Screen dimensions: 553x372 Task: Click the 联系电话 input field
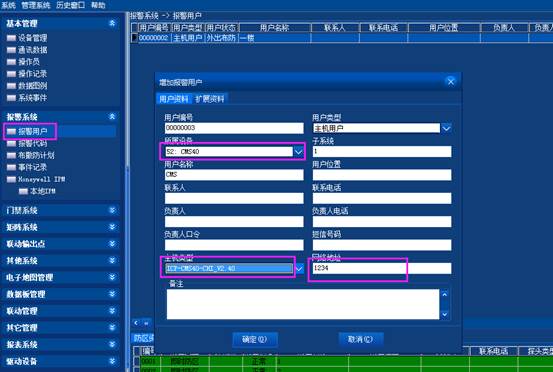click(382, 198)
